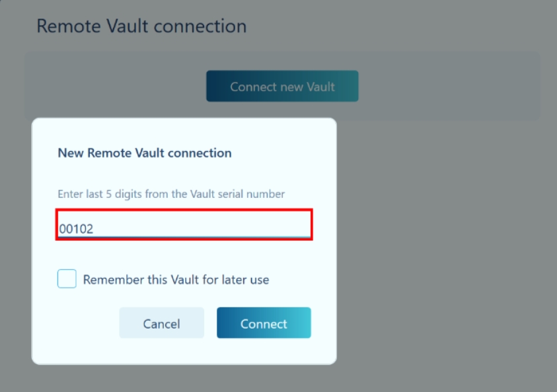Click the dimmed Connect new Vault button
This screenshot has height=392, width=557.
point(282,86)
